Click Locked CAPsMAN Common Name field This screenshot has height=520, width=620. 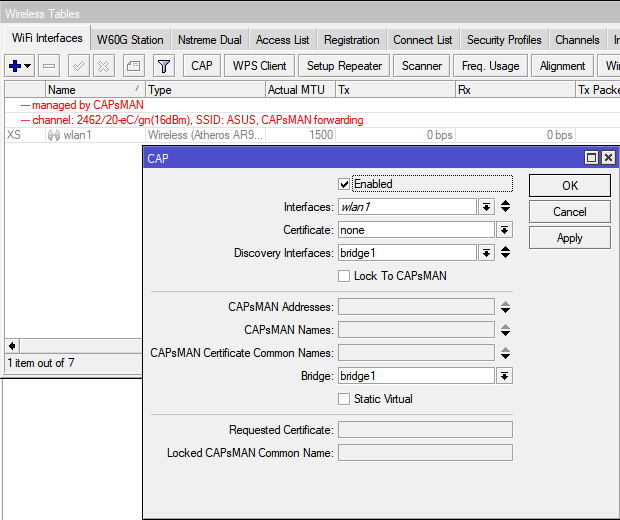[425, 453]
